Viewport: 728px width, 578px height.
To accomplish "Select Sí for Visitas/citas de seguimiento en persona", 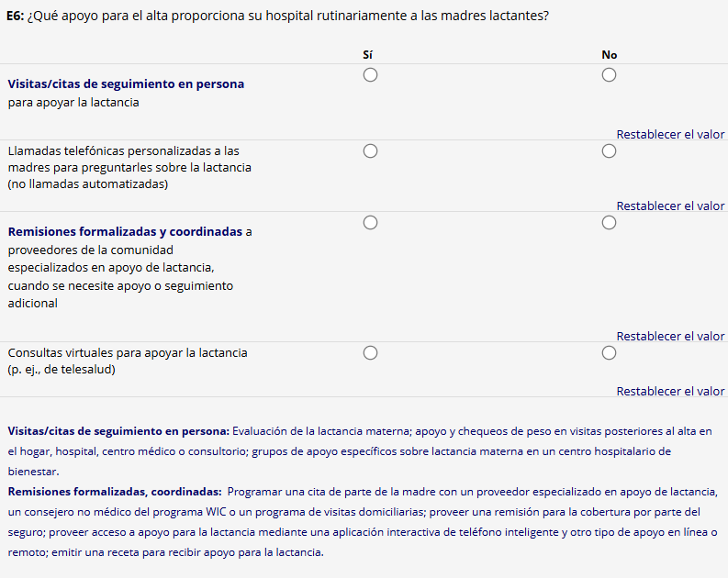I will tap(370, 76).
